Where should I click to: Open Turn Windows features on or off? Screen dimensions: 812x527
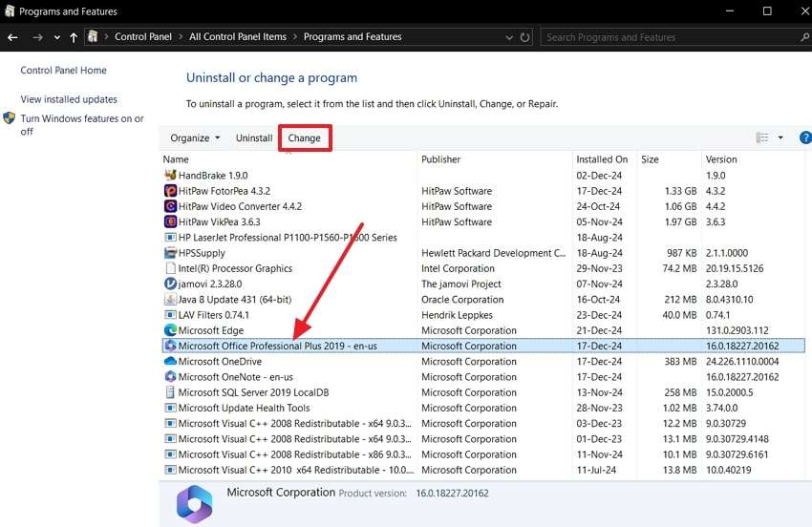pyautogui.click(x=82, y=125)
